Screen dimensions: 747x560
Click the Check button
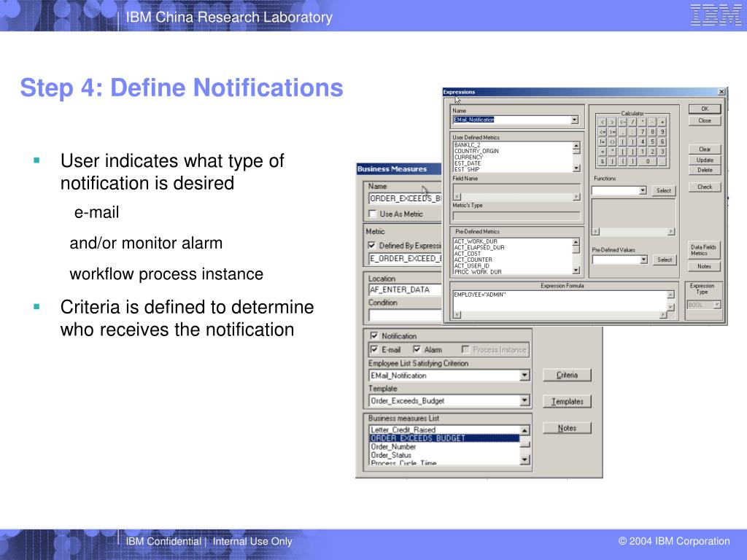click(705, 187)
